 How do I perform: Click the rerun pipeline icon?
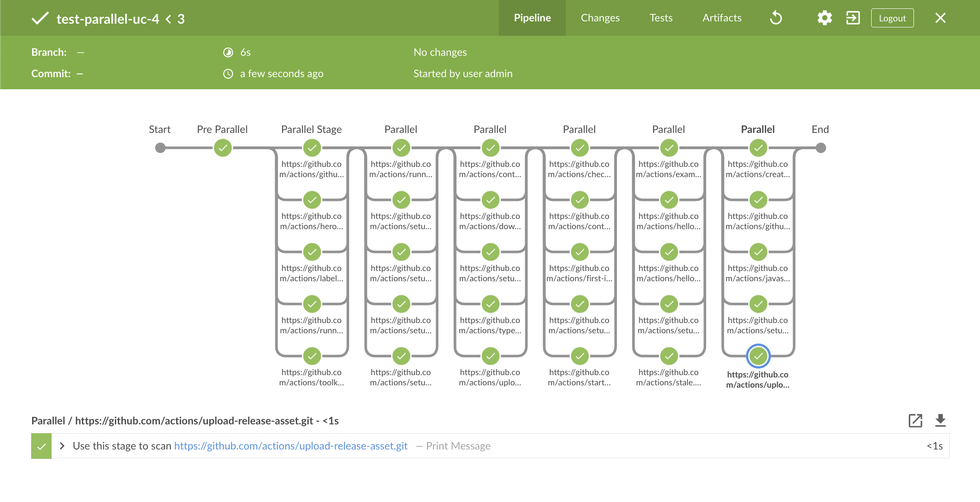pos(776,18)
